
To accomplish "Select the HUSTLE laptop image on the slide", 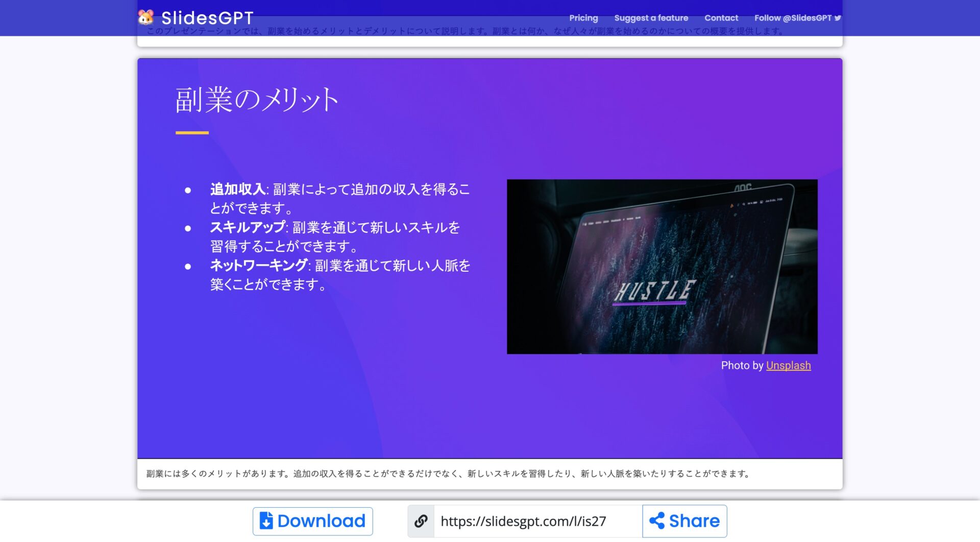I will [661, 266].
